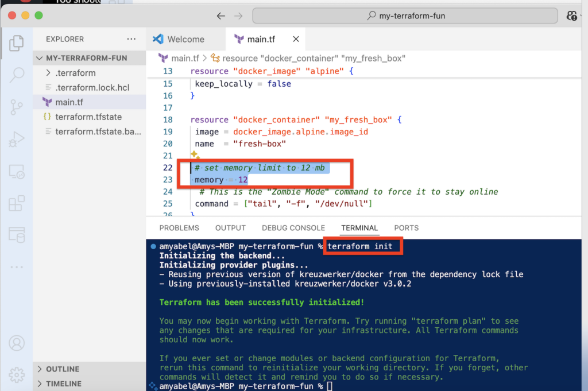Click the sparkle code action icon on line 21
Viewport: 588px width, 391px height.
pos(195,156)
